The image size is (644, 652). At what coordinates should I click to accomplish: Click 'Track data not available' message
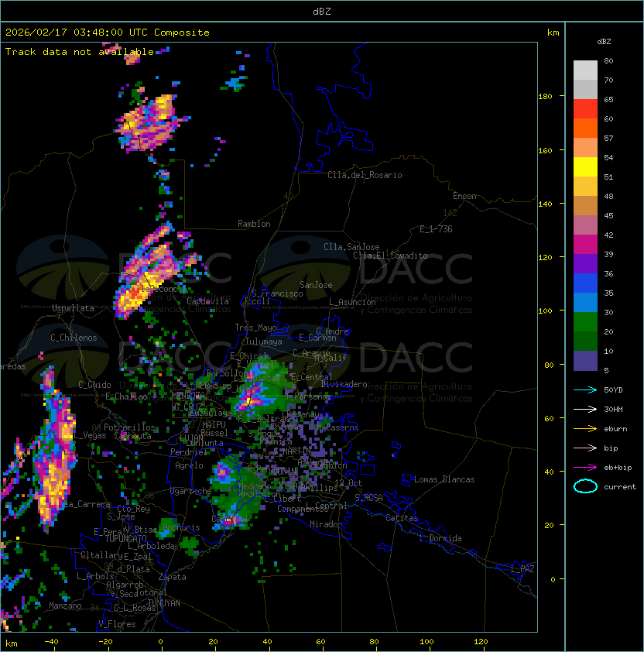click(80, 52)
